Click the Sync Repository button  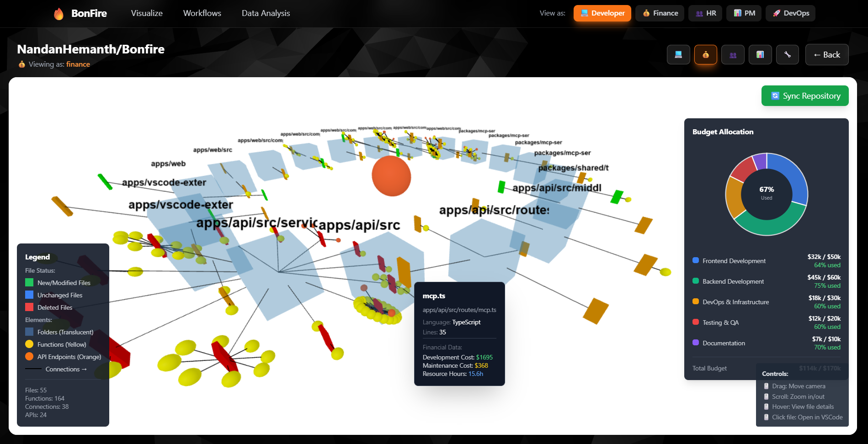[805, 96]
